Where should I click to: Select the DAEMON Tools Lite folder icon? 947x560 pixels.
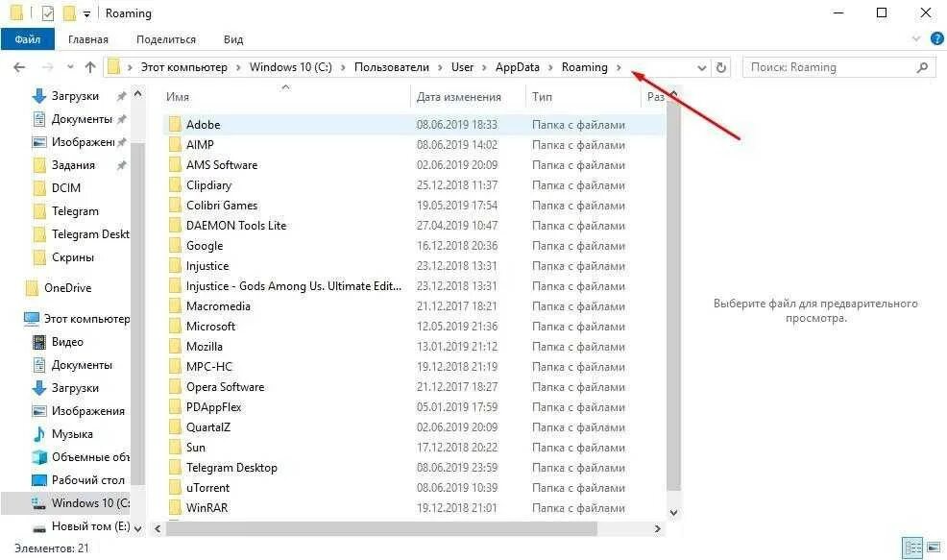pyautogui.click(x=175, y=226)
